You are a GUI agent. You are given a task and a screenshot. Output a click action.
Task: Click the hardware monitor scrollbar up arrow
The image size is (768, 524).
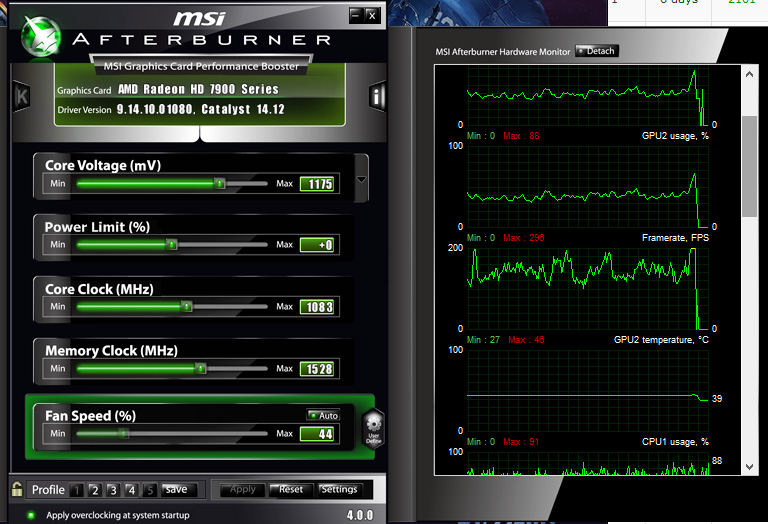749,74
